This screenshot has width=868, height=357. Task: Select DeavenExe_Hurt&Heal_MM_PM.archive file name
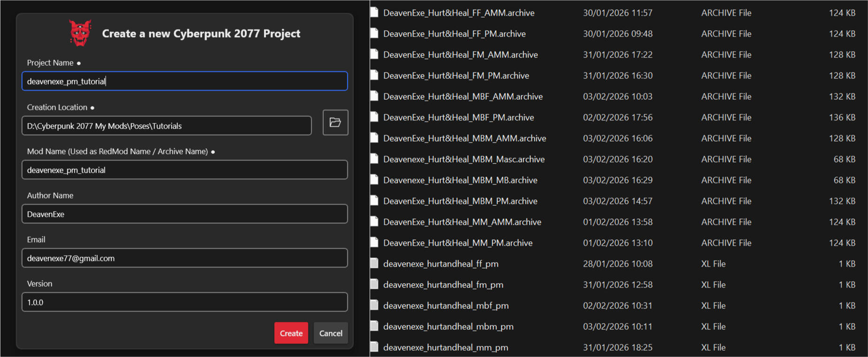pyautogui.click(x=457, y=243)
